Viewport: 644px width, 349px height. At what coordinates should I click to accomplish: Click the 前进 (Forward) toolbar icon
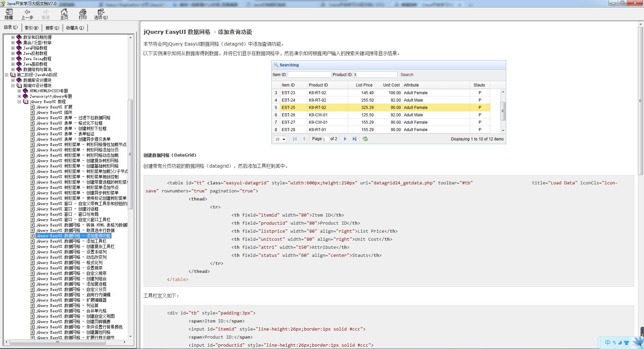[46, 14]
